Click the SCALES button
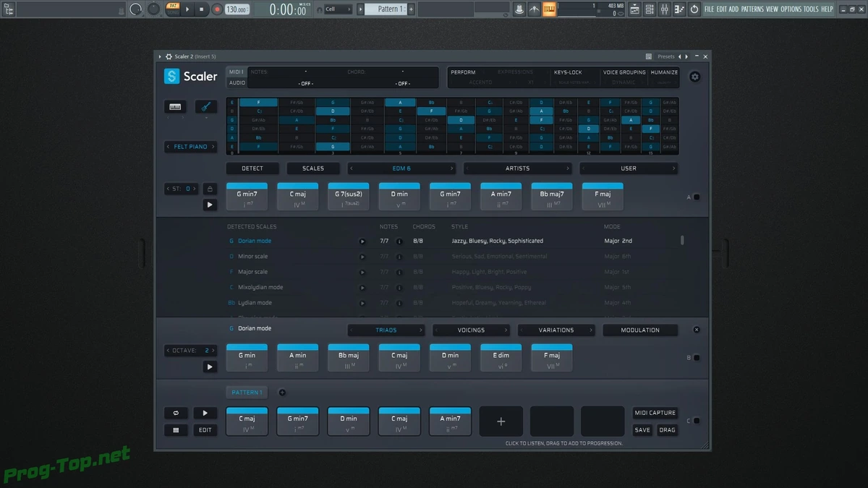The width and height of the screenshot is (868, 488). [x=313, y=168]
